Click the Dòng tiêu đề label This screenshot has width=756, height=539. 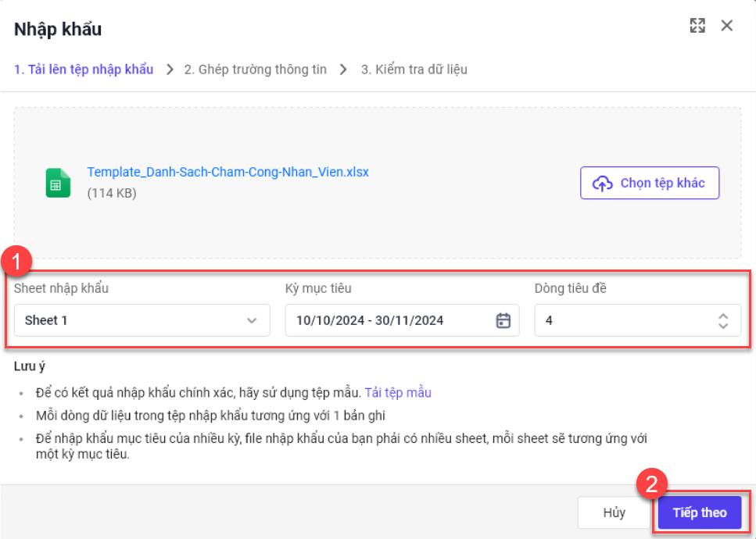click(571, 288)
